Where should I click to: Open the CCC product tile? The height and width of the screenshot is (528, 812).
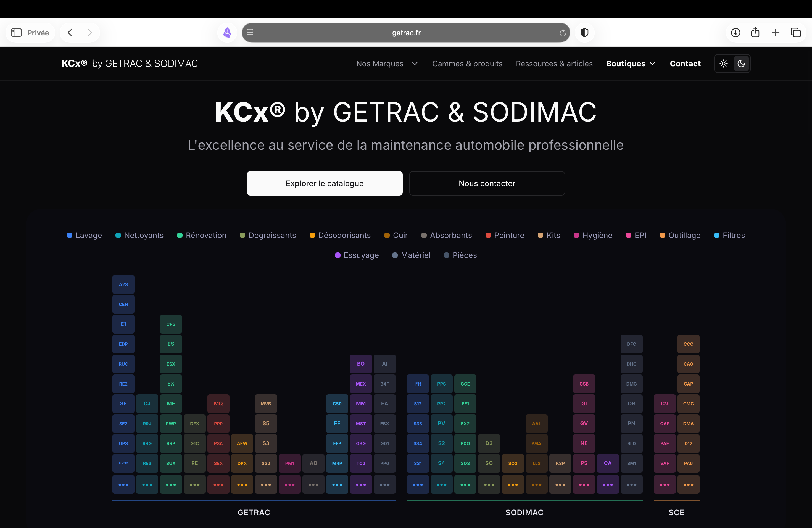click(x=688, y=344)
